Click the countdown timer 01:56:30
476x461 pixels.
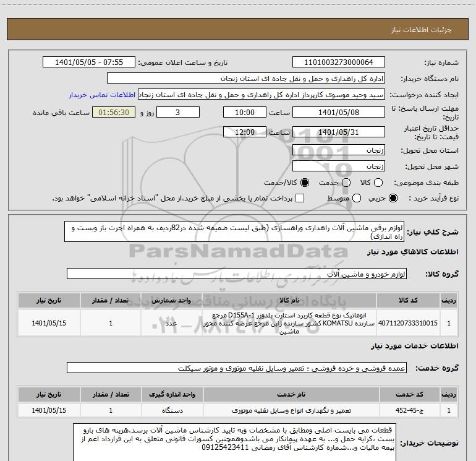(x=114, y=113)
